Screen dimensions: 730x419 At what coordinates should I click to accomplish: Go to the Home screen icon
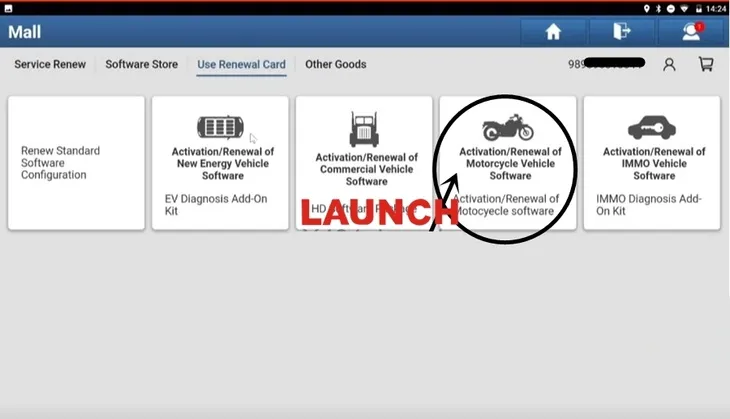point(553,32)
